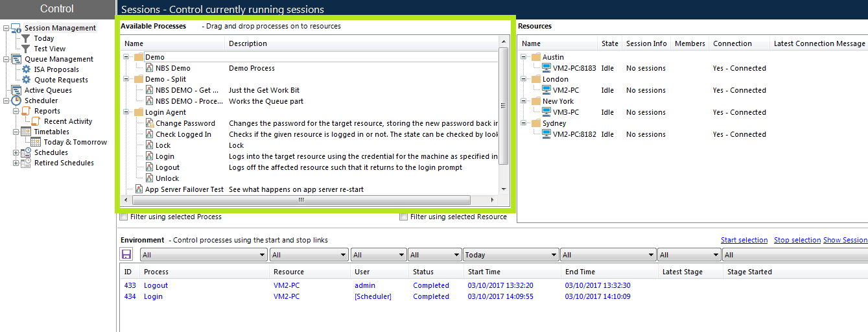
Task: Expand the Schedules tree node
Action: (x=16, y=152)
